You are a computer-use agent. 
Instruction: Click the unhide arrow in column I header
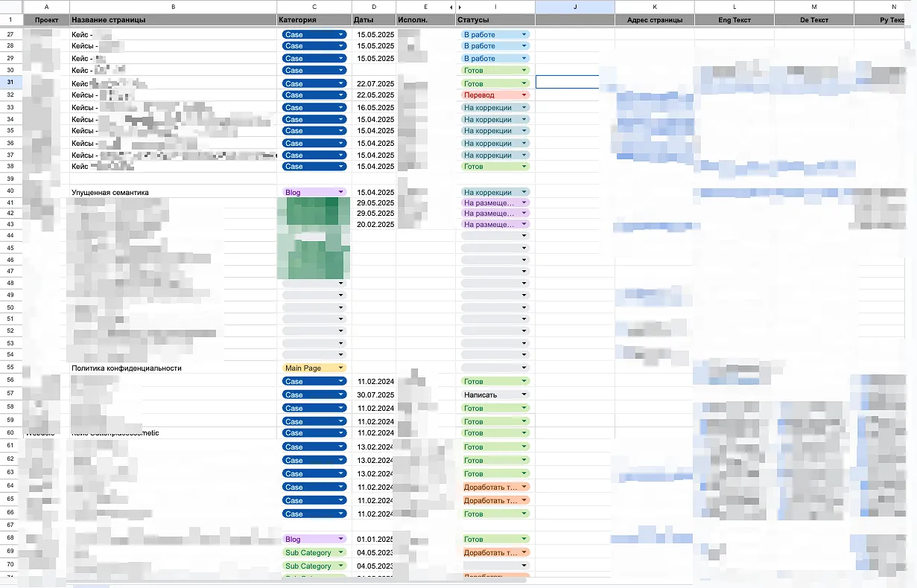[460, 7]
